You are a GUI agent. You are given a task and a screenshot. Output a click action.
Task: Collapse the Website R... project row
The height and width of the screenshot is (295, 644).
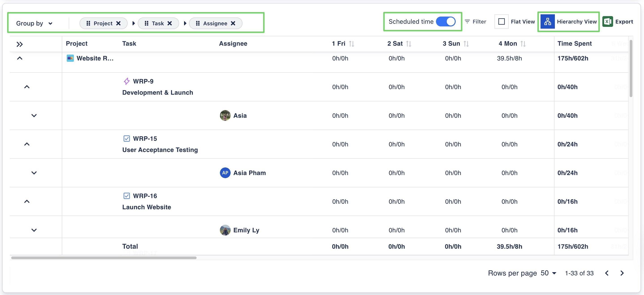pyautogui.click(x=19, y=58)
